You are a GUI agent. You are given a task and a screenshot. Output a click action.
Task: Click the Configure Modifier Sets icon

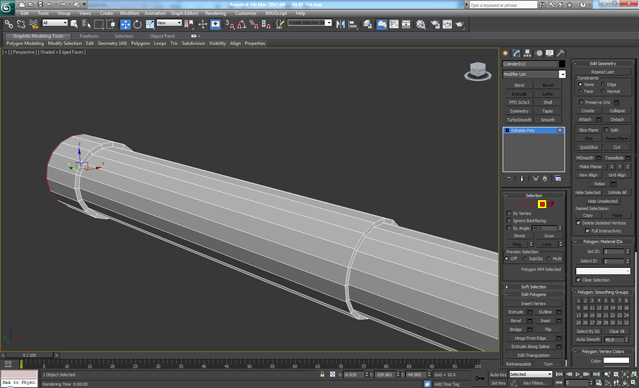[x=558, y=178]
